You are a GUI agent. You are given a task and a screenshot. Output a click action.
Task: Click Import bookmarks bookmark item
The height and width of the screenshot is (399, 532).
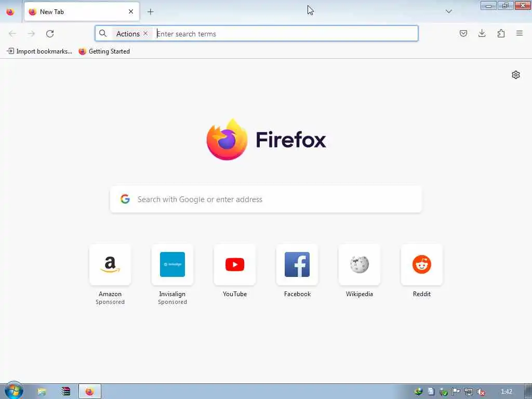click(x=39, y=51)
